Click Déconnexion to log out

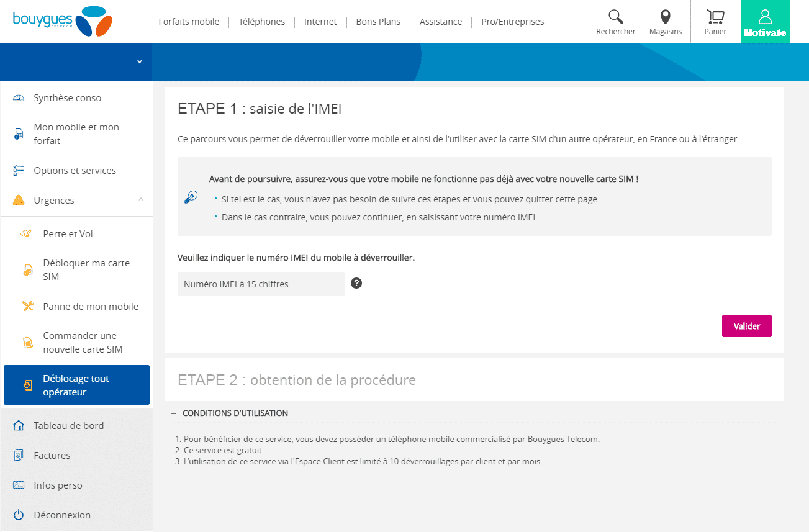click(62, 515)
